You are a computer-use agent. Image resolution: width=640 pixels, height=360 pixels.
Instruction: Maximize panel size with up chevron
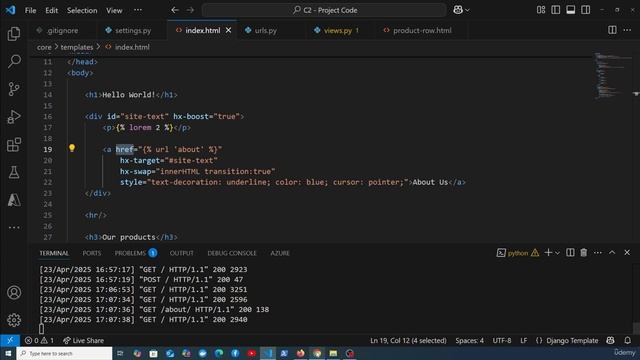tap(612, 253)
